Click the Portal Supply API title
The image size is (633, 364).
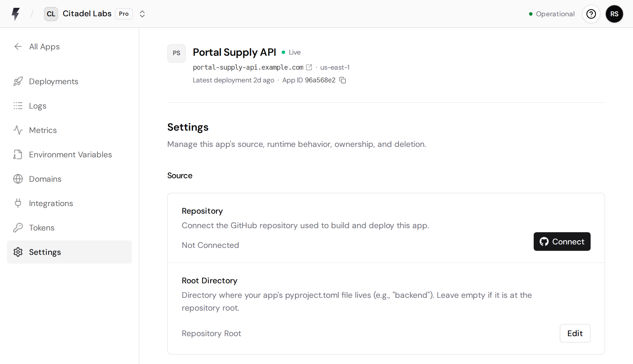coord(234,52)
